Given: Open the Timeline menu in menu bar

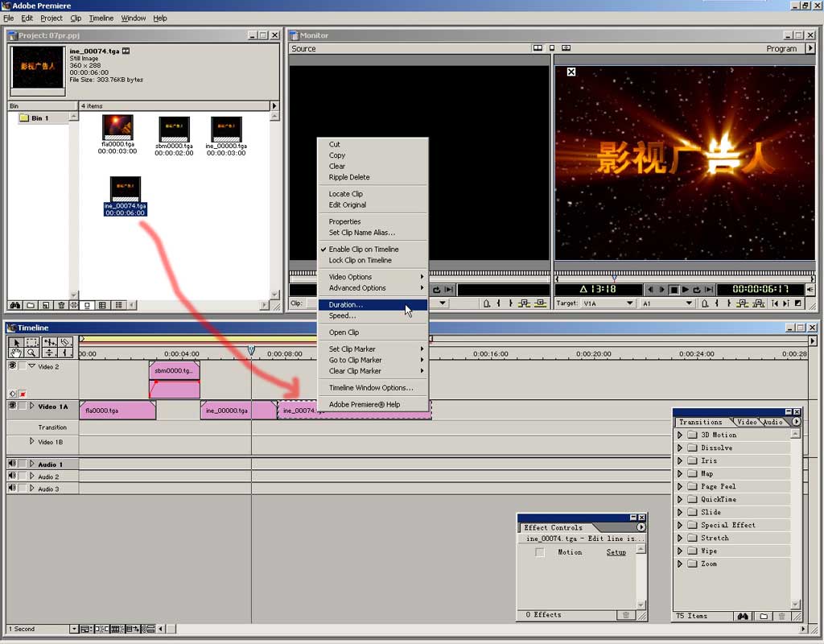Looking at the screenshot, I should click(x=101, y=18).
